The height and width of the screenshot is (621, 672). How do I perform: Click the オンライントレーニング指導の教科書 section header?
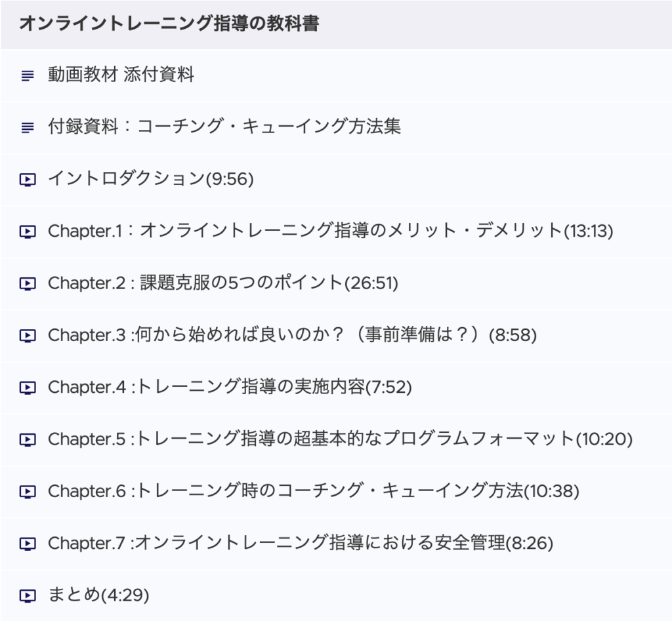336,24
